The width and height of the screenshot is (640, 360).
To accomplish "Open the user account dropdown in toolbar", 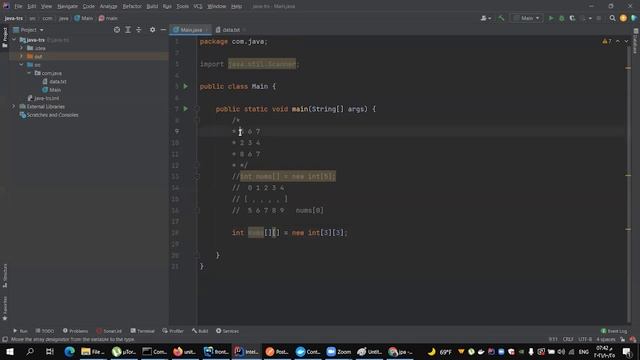I will pos(486,18).
